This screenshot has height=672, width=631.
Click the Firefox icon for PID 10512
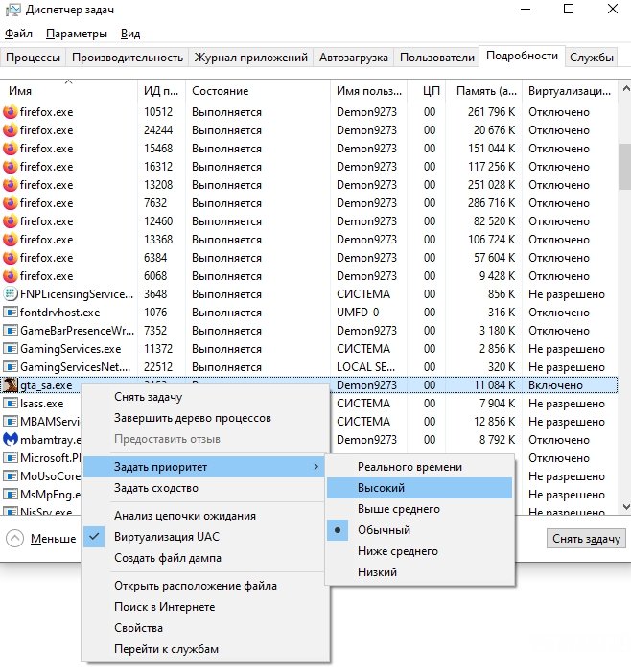point(11,112)
